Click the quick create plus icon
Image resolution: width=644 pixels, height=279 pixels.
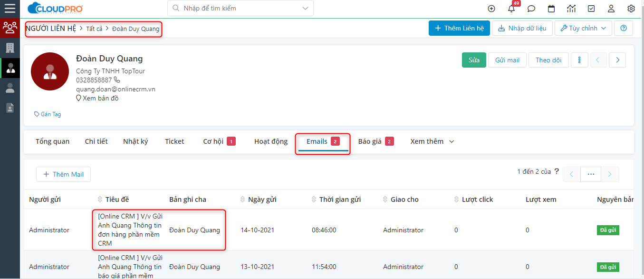point(491,9)
